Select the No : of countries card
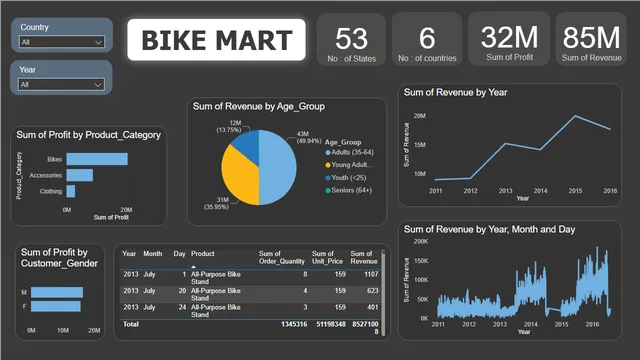 pos(427,40)
